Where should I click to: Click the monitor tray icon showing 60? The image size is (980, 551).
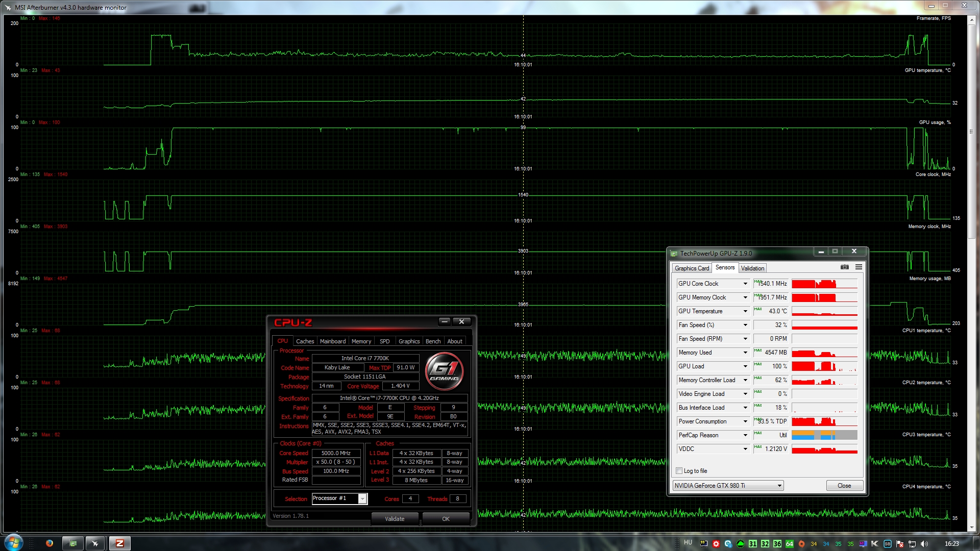863,544
